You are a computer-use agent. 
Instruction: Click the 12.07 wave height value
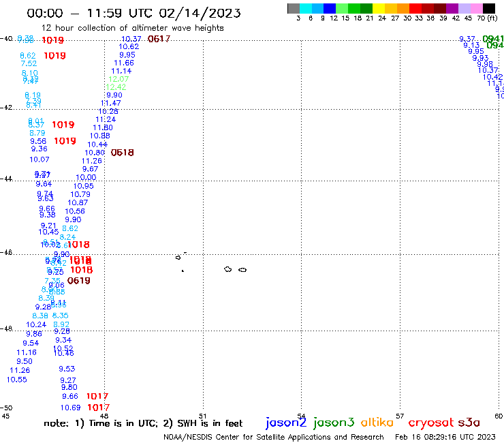click(x=119, y=79)
